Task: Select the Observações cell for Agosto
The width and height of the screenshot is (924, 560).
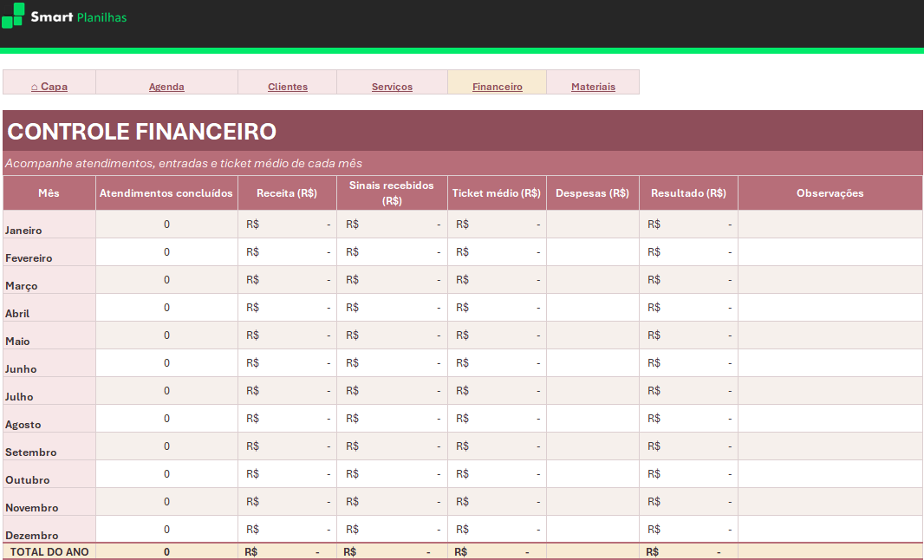Action: [830, 418]
